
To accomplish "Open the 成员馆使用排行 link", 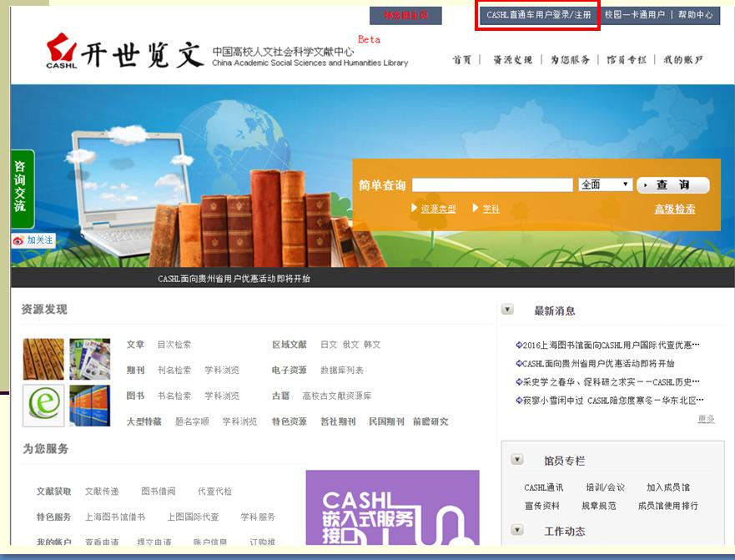I will pos(668,506).
